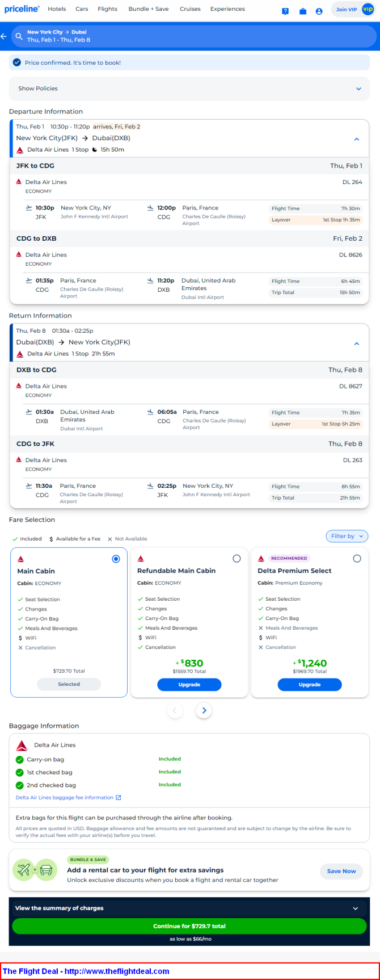Viewport: 380px width, 980px height.
Task: Click Delta logo next to DL 8627 flight
Action: pos(19,386)
